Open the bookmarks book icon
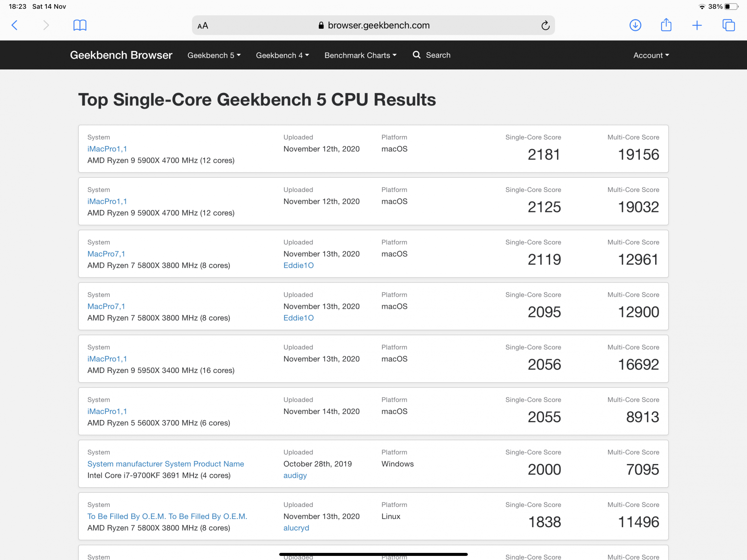747x560 pixels. pyautogui.click(x=80, y=25)
